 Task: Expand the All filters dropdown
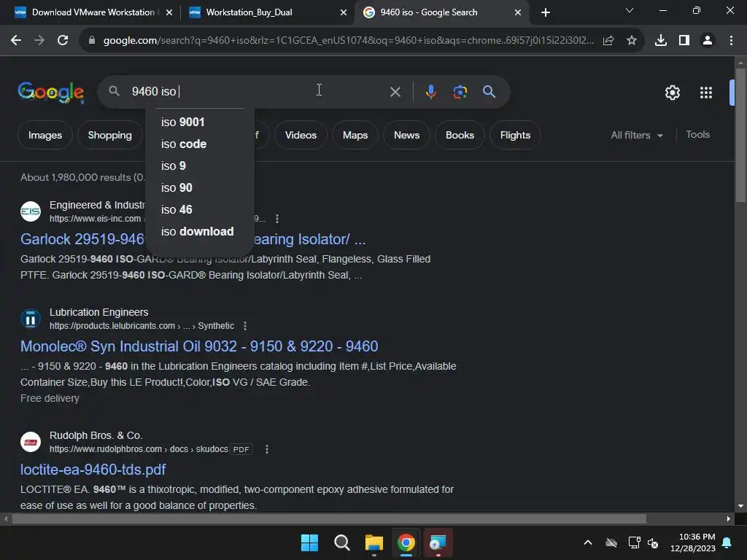637,135
